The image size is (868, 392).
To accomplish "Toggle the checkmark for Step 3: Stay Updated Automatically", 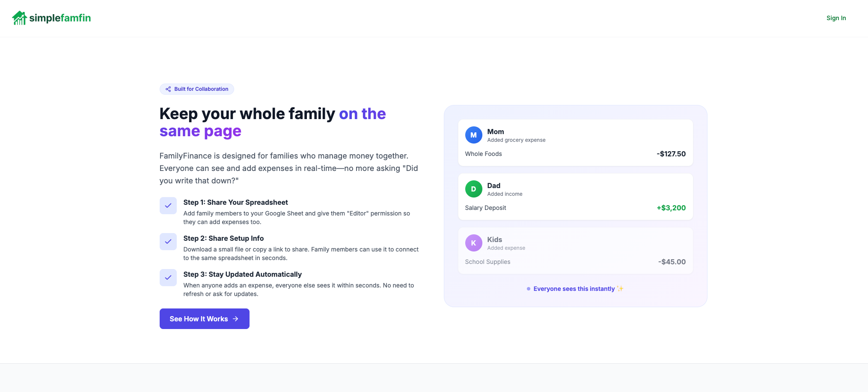I will coord(168,278).
